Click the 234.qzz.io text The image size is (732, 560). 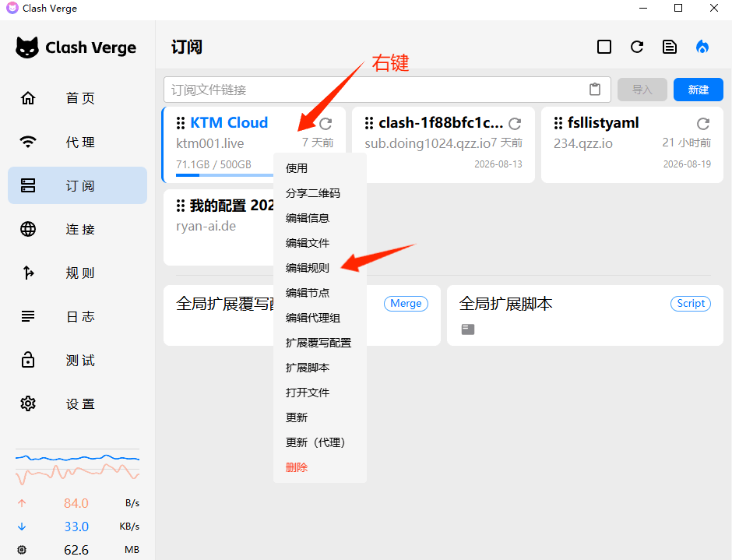tap(583, 143)
